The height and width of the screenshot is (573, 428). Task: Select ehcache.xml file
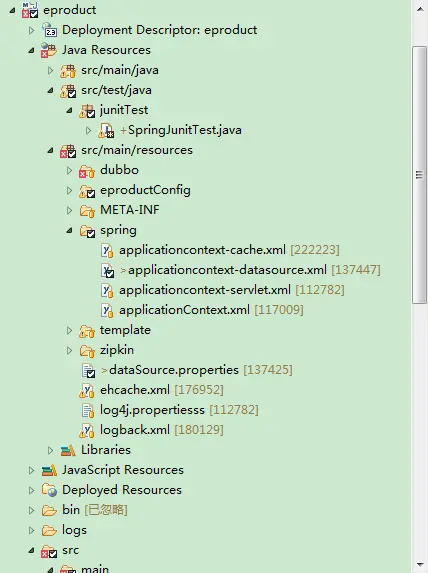pos(135,390)
